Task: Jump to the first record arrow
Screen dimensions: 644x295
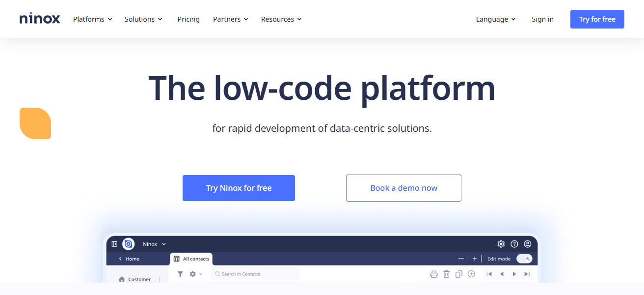Action: [x=489, y=274]
